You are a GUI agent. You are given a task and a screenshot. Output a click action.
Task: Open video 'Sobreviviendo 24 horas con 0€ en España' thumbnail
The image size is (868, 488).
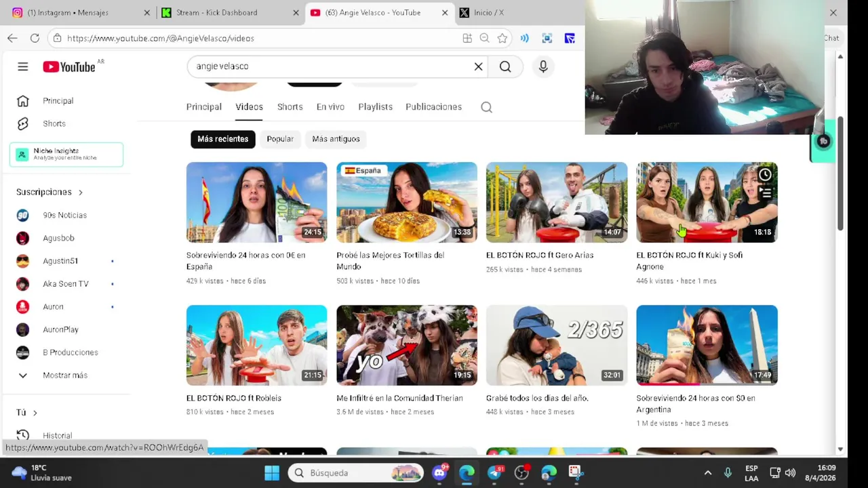(256, 202)
